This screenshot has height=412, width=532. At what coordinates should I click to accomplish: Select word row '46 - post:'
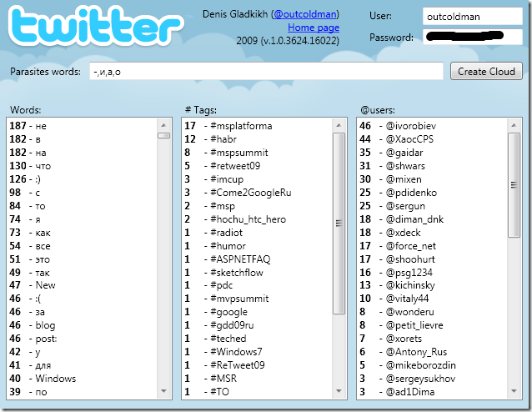(82, 339)
